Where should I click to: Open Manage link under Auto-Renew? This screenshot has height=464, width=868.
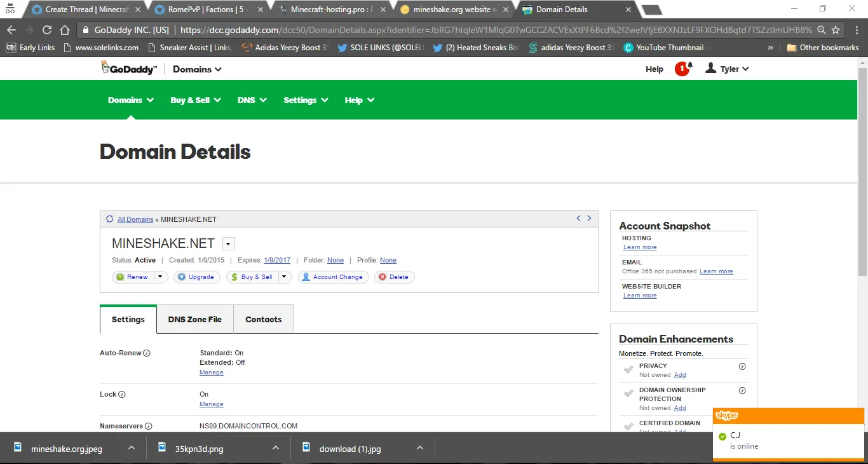click(x=212, y=372)
